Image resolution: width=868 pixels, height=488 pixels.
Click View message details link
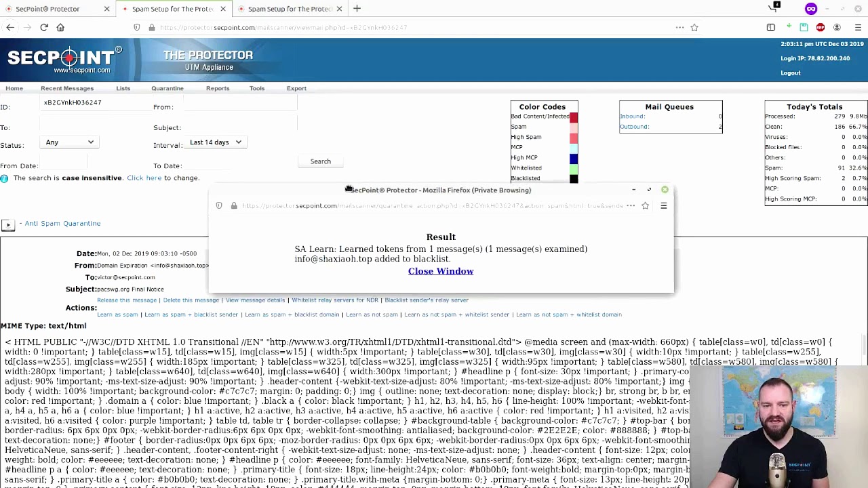point(255,300)
